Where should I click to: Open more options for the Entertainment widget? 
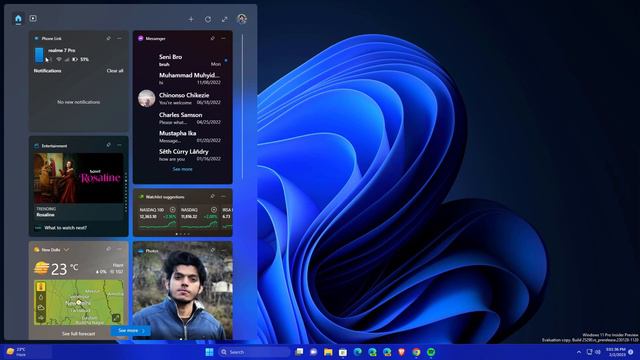click(119, 145)
